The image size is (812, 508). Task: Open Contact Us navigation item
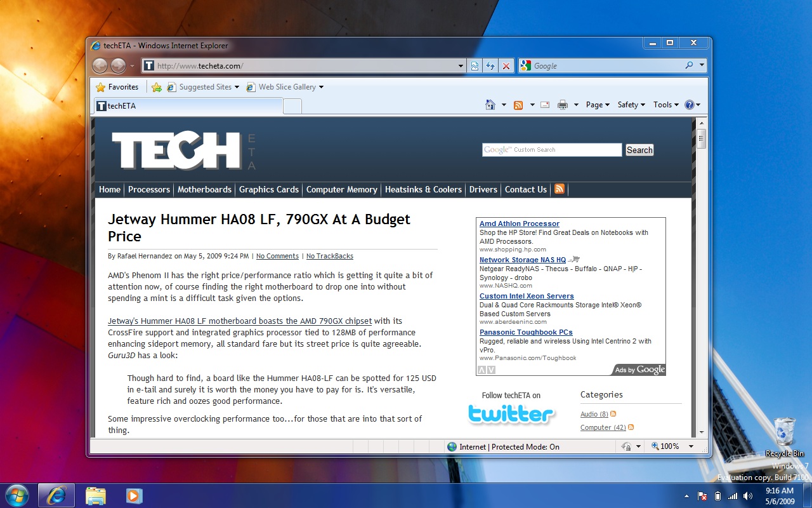pos(526,189)
